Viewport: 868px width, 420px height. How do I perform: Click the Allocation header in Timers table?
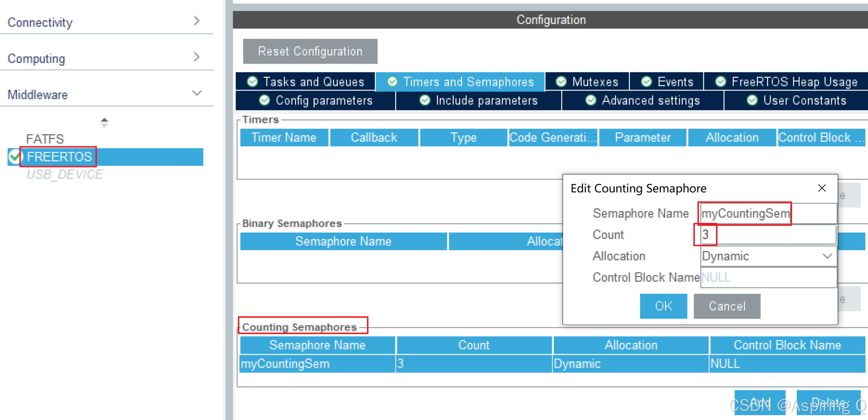732,138
